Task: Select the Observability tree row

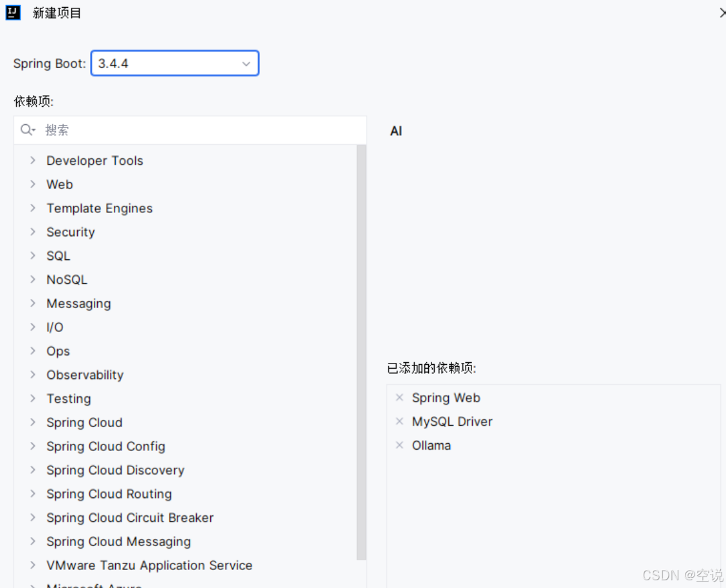Action: click(185, 374)
